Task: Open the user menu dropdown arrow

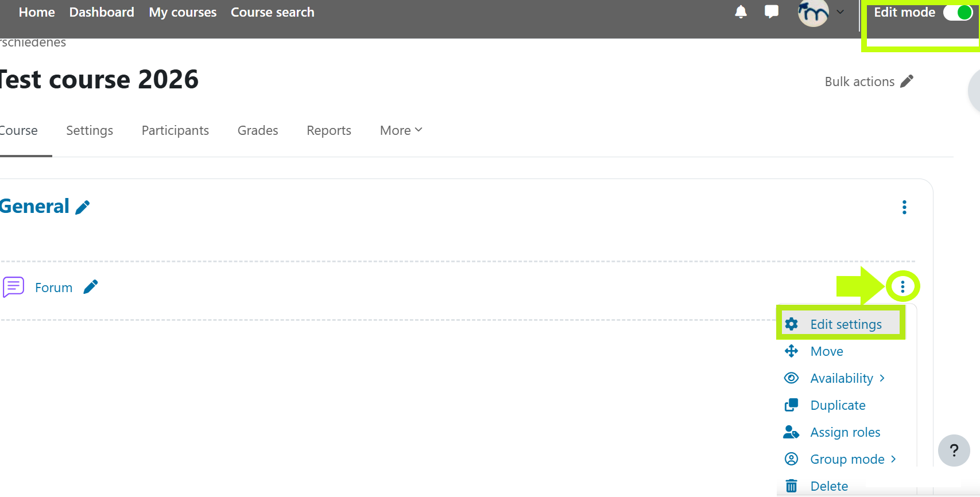Action: [x=840, y=12]
